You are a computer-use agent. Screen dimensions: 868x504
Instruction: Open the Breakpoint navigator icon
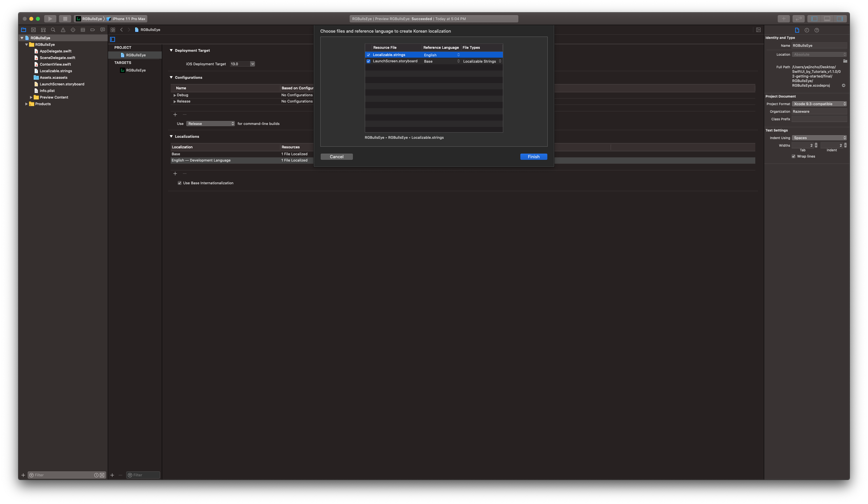tap(92, 30)
